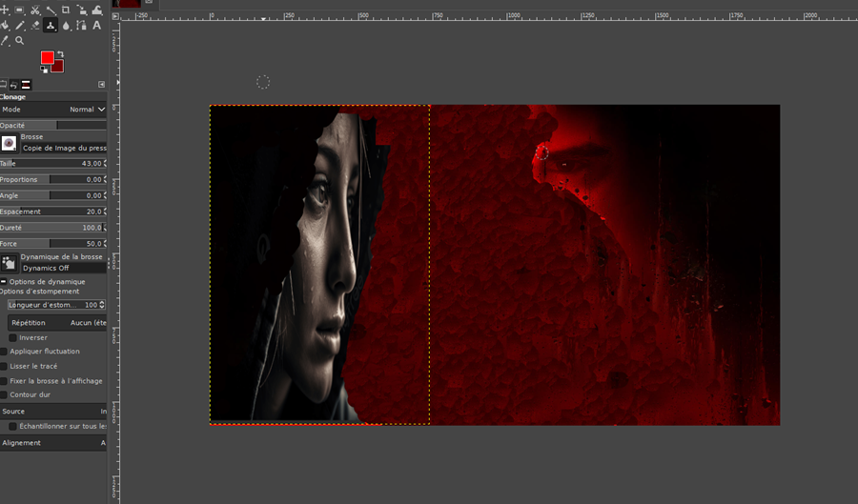This screenshot has height=504, width=858.
Task: Collapse the Options de dynamique section
Action: pos(4,282)
